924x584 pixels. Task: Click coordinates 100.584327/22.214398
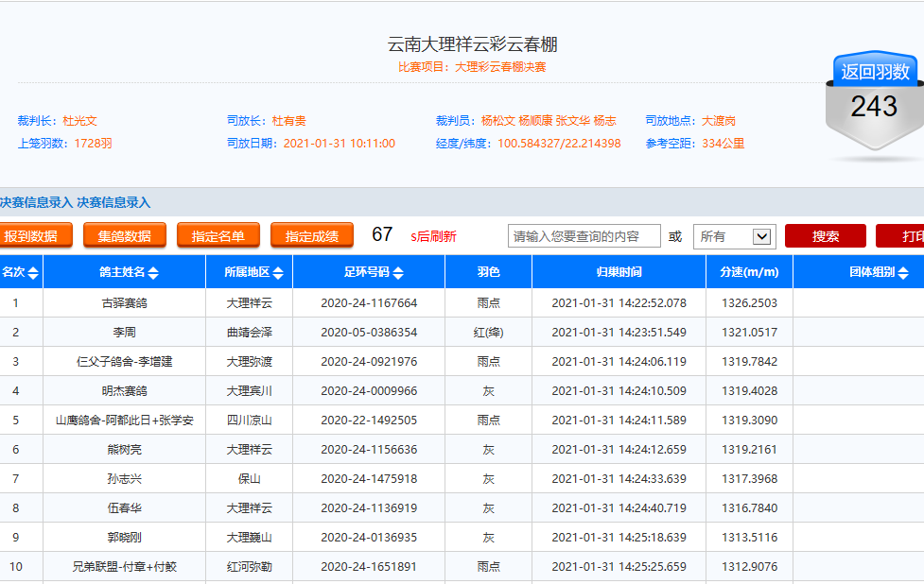click(x=559, y=144)
